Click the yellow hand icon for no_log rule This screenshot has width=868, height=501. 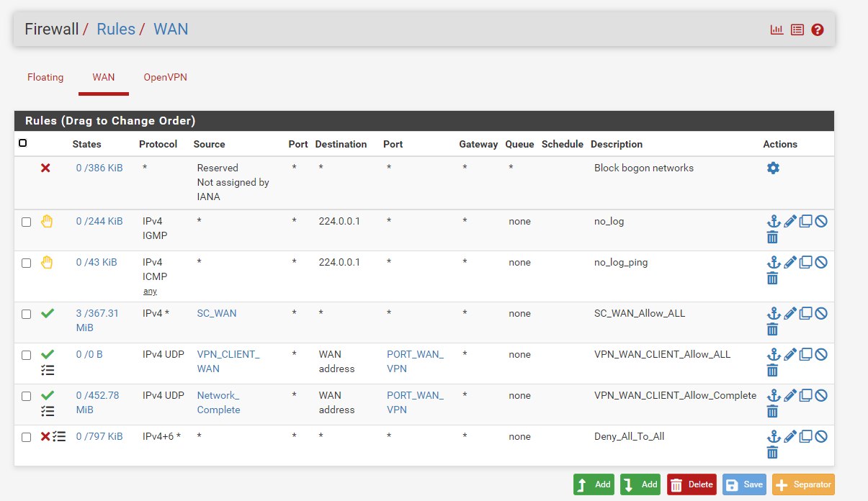47,221
